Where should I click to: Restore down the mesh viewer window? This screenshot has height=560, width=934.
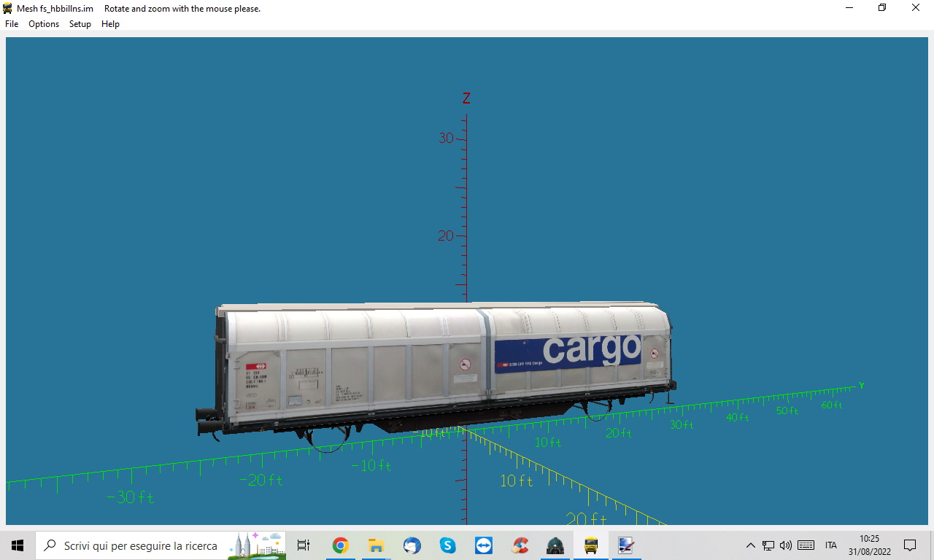pyautogui.click(x=882, y=8)
